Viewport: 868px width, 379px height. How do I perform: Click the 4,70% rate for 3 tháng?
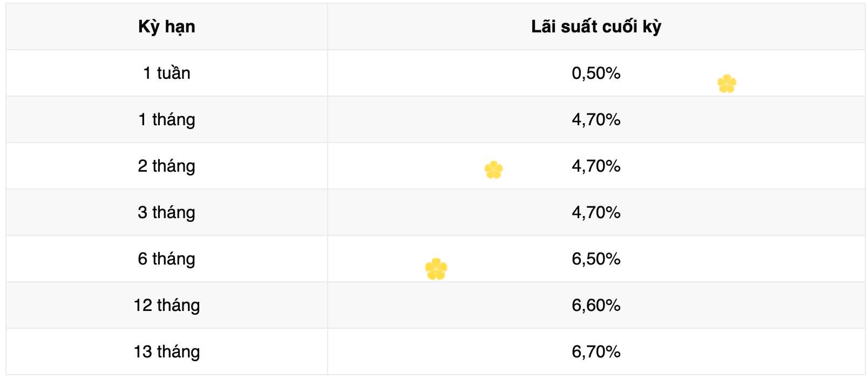tap(596, 212)
